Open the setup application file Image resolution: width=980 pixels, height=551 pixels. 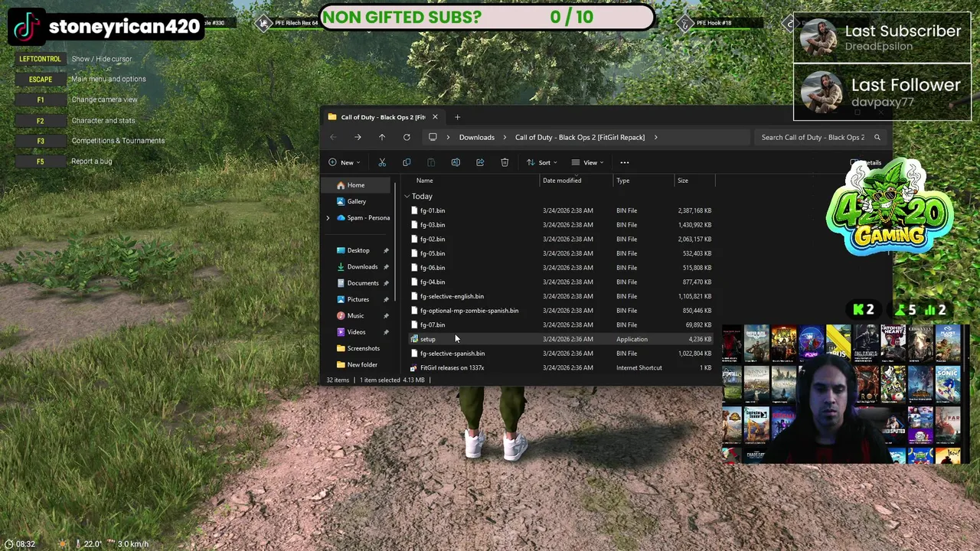[427, 339]
